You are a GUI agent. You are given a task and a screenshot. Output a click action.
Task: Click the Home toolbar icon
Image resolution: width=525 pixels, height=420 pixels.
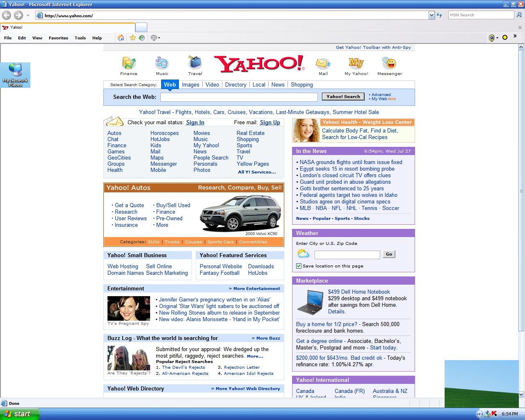pos(121,38)
